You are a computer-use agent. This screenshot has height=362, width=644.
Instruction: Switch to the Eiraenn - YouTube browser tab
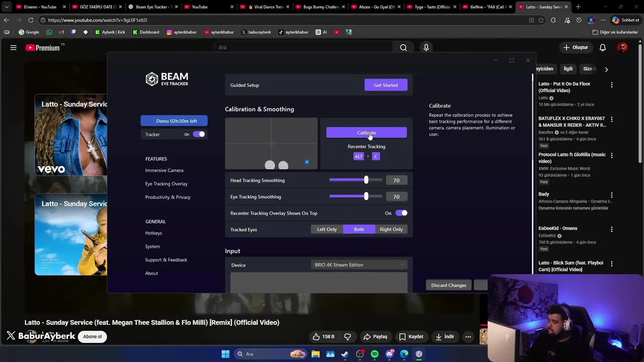point(40,7)
